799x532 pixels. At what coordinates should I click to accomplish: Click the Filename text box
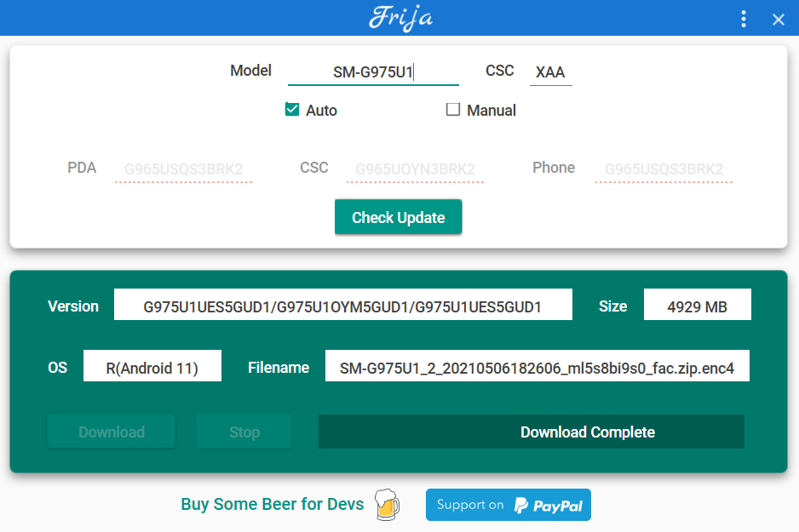point(537,369)
